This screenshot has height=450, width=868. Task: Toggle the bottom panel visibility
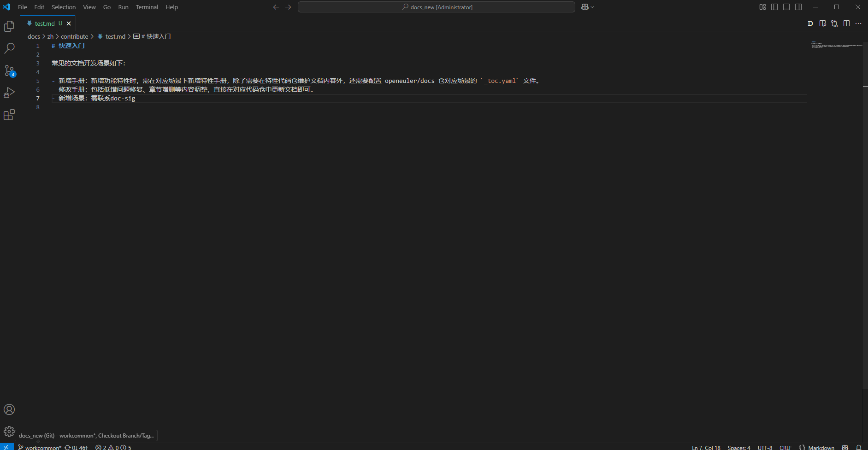pyautogui.click(x=786, y=7)
